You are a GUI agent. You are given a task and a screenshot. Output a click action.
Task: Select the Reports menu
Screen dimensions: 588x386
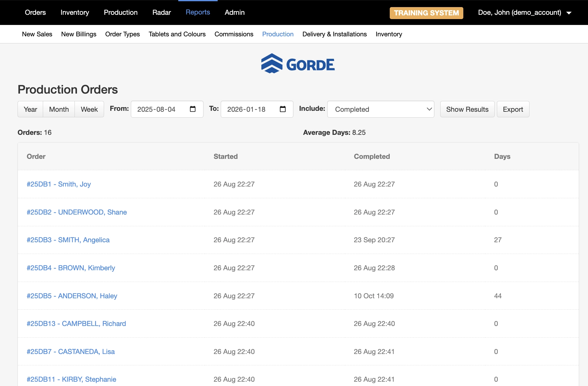point(198,12)
